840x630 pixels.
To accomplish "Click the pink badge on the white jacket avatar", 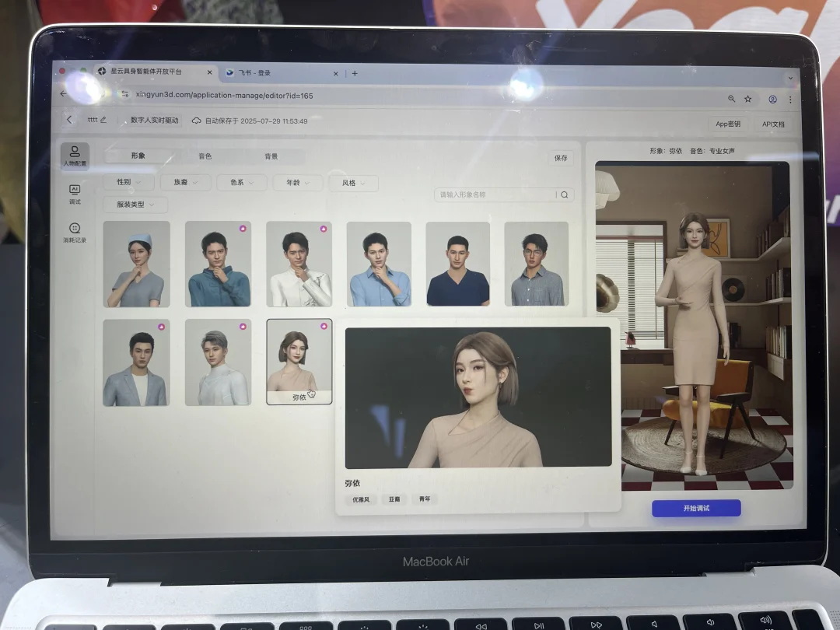I will coord(324,229).
